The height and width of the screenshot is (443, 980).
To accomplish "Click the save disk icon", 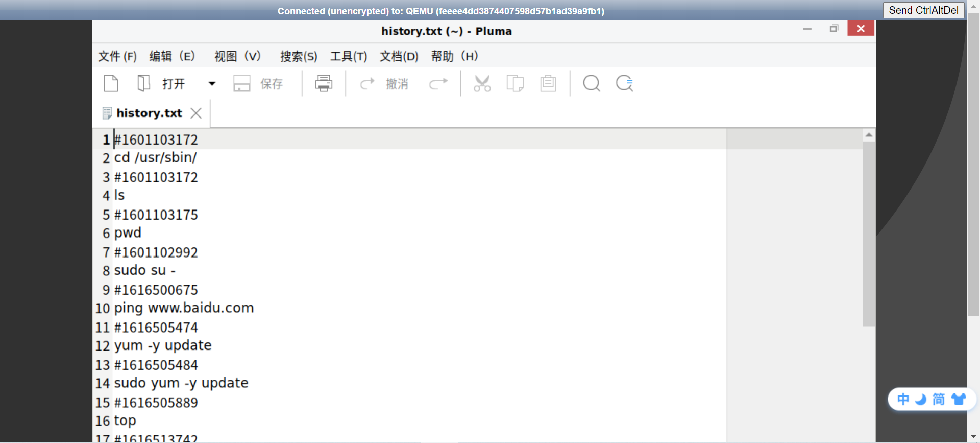I will [x=241, y=83].
